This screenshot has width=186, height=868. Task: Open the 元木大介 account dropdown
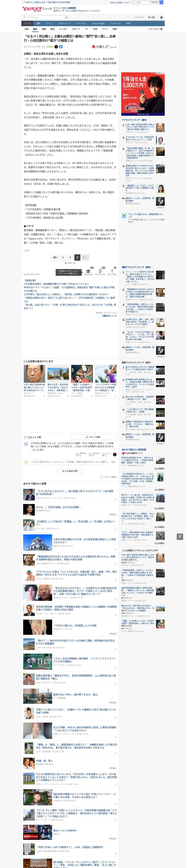(155, 2)
